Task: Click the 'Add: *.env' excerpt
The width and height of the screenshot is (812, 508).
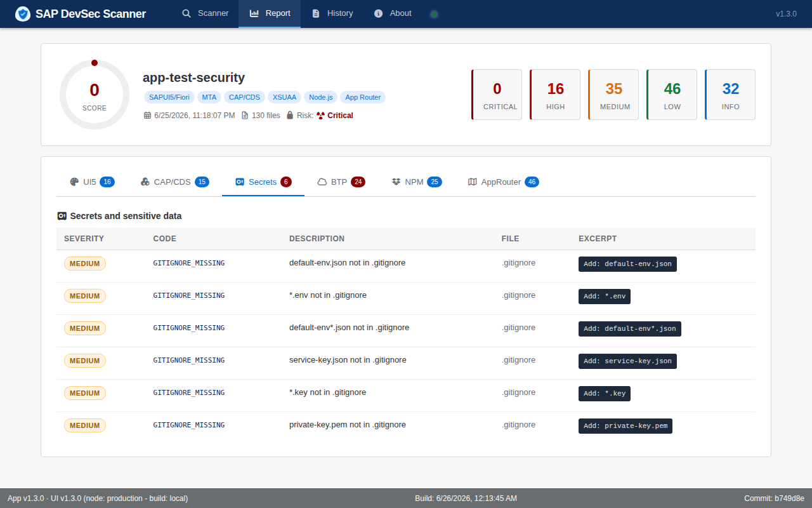Action: 605,297
